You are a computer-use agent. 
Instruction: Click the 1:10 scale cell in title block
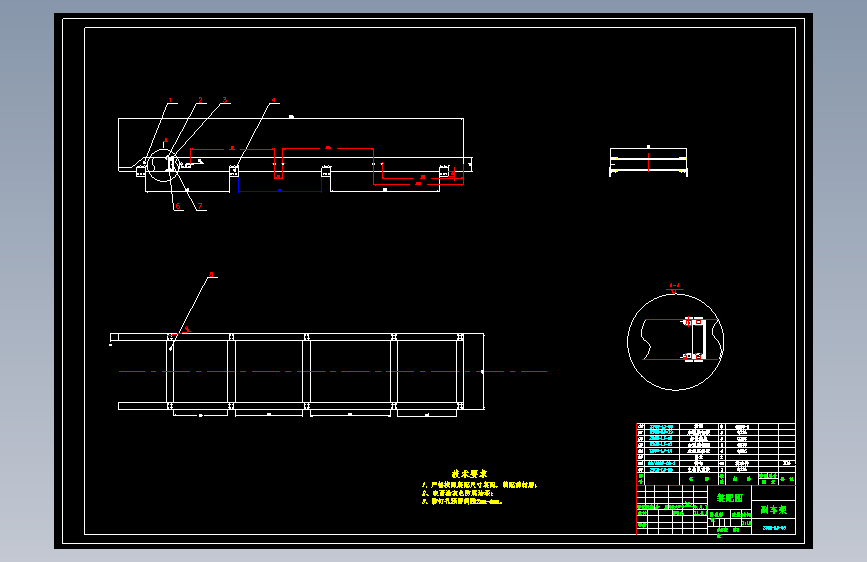[746, 523]
